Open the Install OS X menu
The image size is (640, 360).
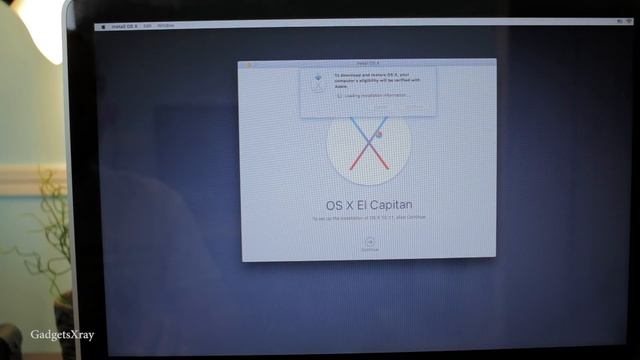(x=124, y=27)
